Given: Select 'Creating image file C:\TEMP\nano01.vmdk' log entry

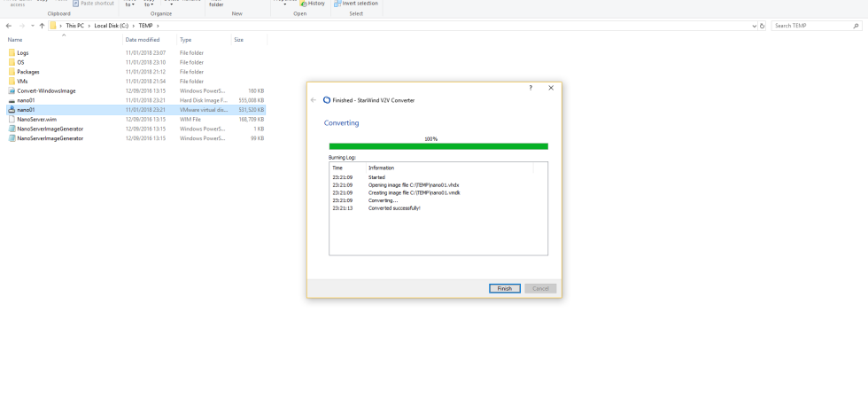Looking at the screenshot, I should (x=415, y=193).
